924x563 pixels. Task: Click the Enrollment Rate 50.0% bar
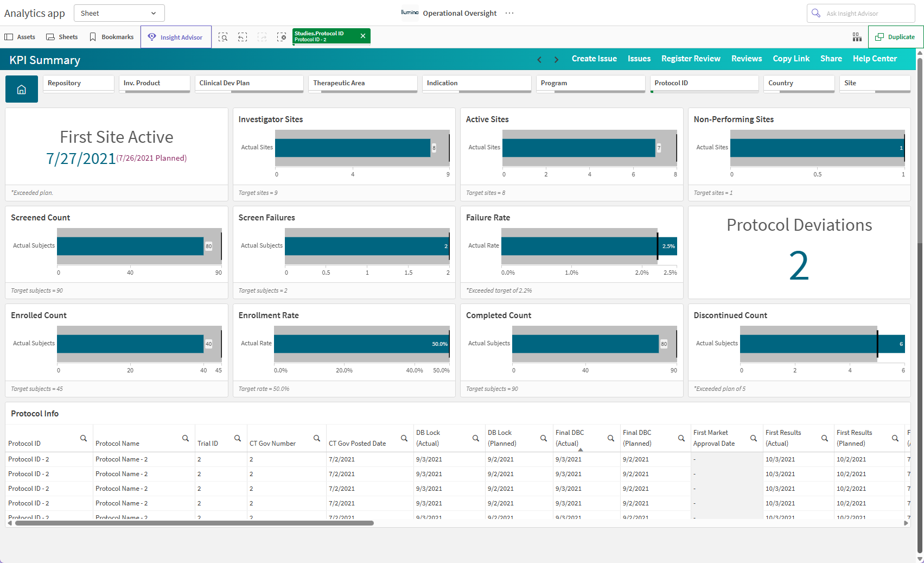point(362,344)
